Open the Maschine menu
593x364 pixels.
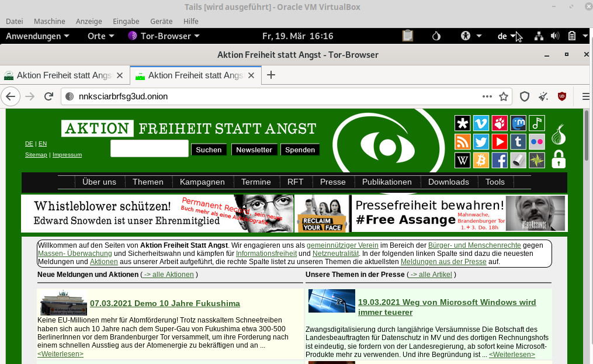50,21
